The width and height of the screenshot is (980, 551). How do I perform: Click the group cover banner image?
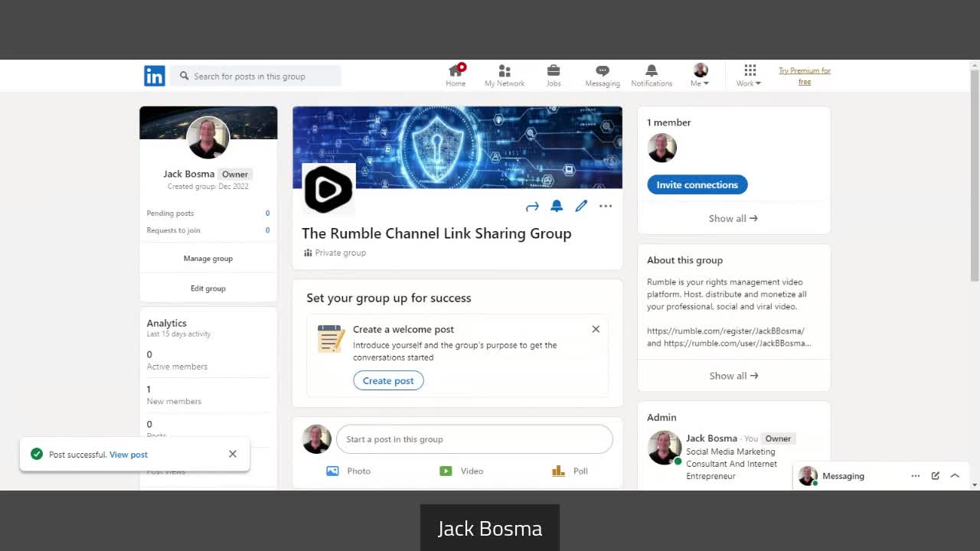coord(457,148)
